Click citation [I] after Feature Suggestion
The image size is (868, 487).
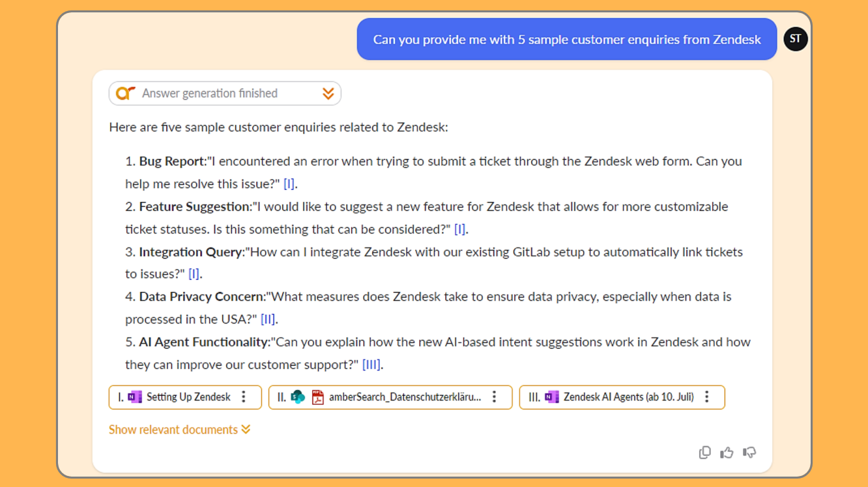pyautogui.click(x=460, y=229)
